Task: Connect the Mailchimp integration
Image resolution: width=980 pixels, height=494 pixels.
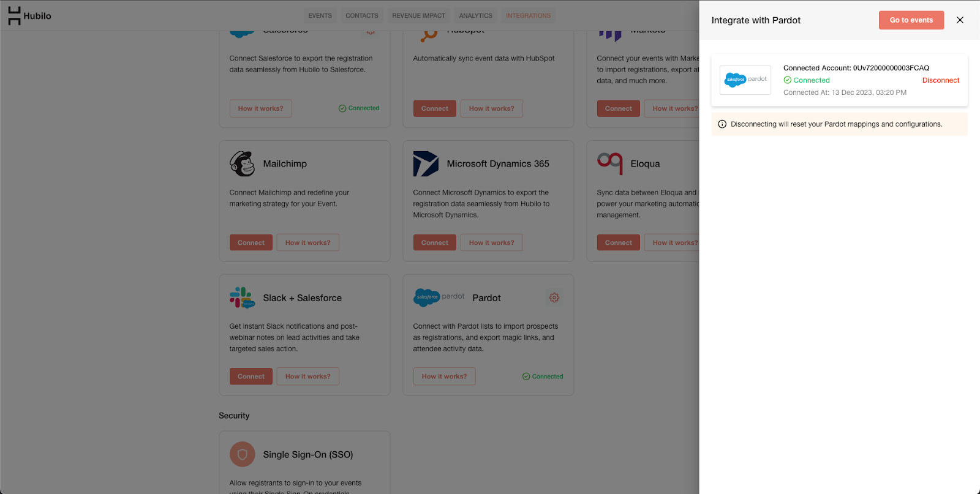Action: point(251,242)
